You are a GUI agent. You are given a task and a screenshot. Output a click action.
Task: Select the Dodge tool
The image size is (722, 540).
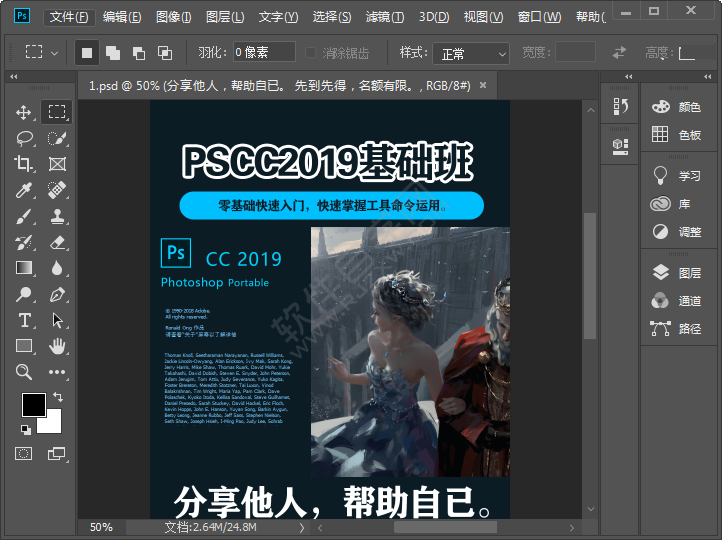tap(23, 294)
